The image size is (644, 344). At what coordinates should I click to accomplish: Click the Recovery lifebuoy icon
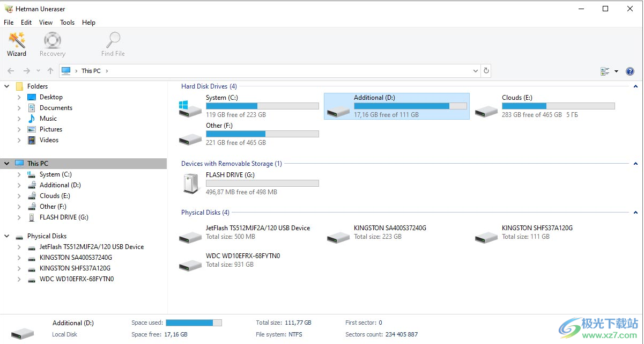tap(53, 41)
